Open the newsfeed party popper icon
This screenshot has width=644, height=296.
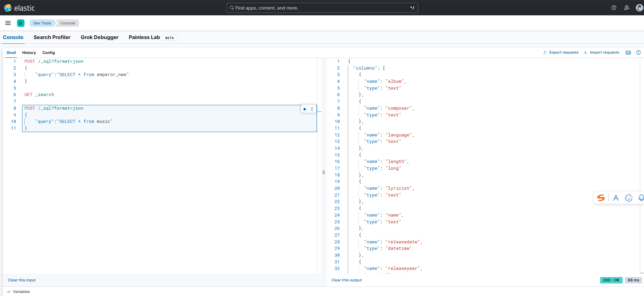pyautogui.click(x=627, y=8)
